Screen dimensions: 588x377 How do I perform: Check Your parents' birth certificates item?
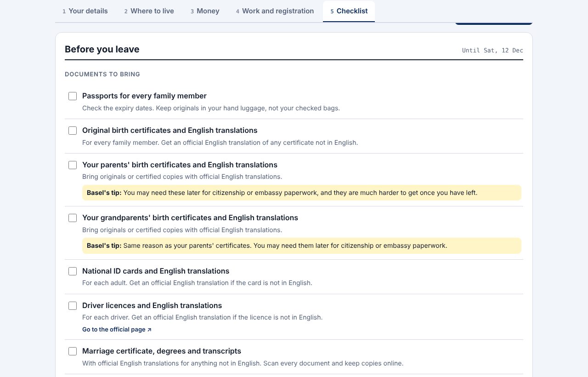(x=73, y=165)
